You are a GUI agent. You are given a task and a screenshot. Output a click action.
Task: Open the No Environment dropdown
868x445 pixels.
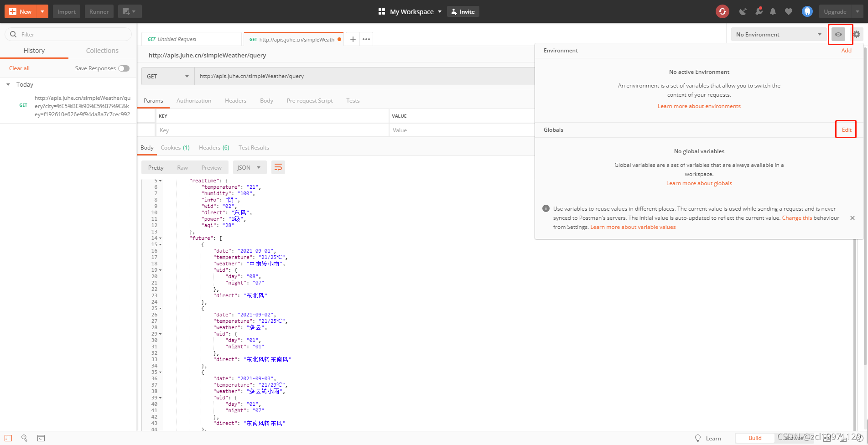[779, 34]
